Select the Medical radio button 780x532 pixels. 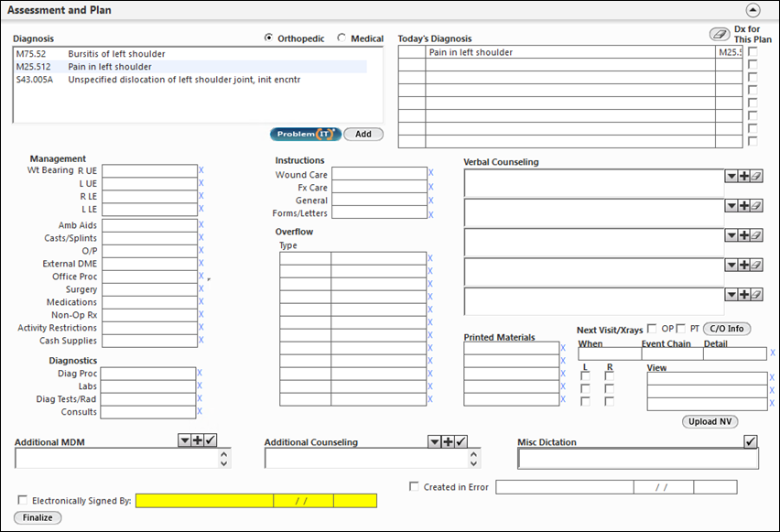pyautogui.click(x=341, y=38)
